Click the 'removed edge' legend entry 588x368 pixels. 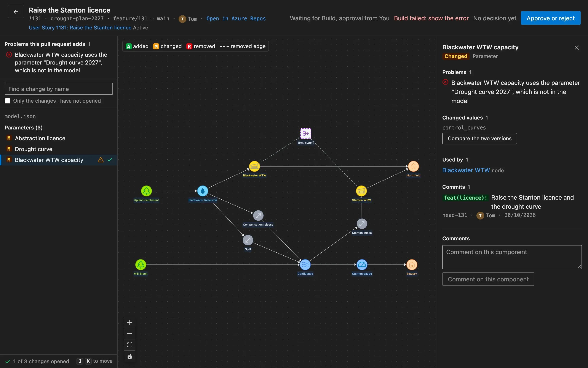(x=243, y=46)
